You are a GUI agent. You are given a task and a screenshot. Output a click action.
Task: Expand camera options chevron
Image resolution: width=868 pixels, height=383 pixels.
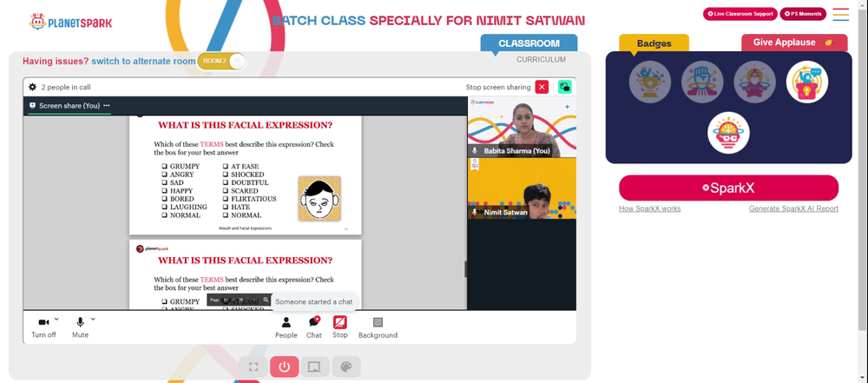click(56, 320)
